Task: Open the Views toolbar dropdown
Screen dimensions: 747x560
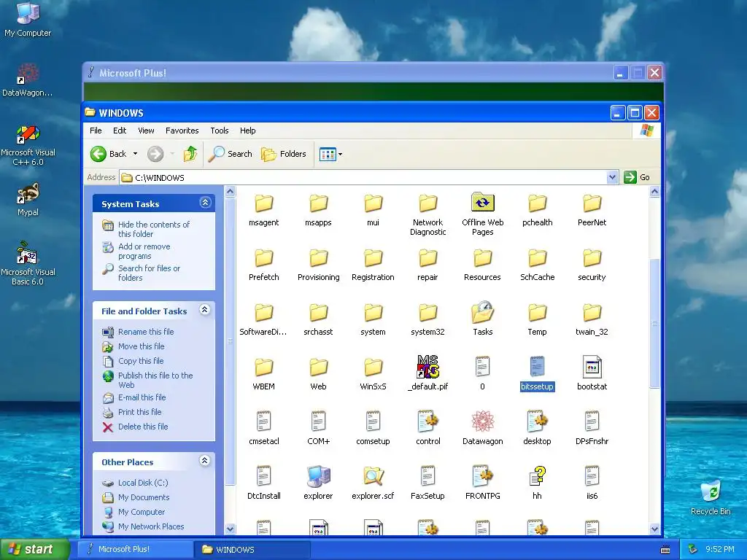Action: click(330, 154)
